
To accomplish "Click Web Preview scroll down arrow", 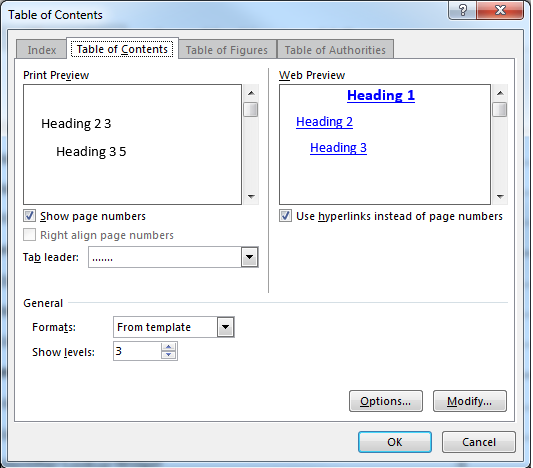I will [500, 196].
